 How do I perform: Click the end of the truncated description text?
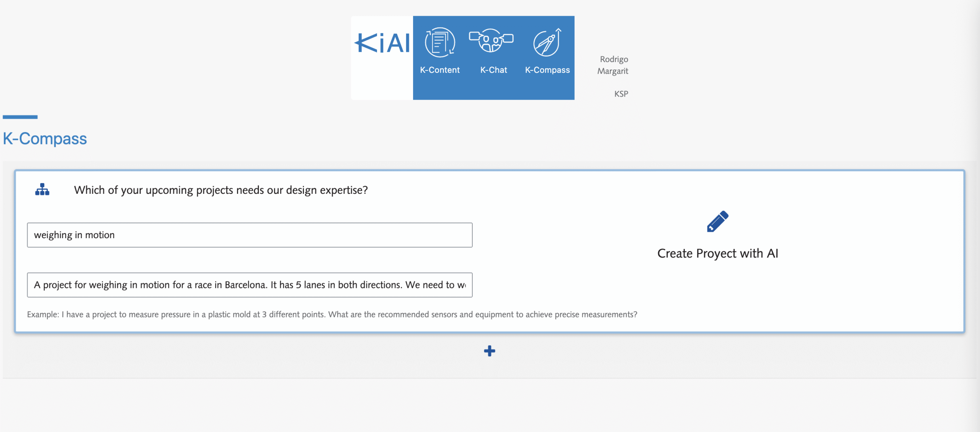[x=462, y=285]
